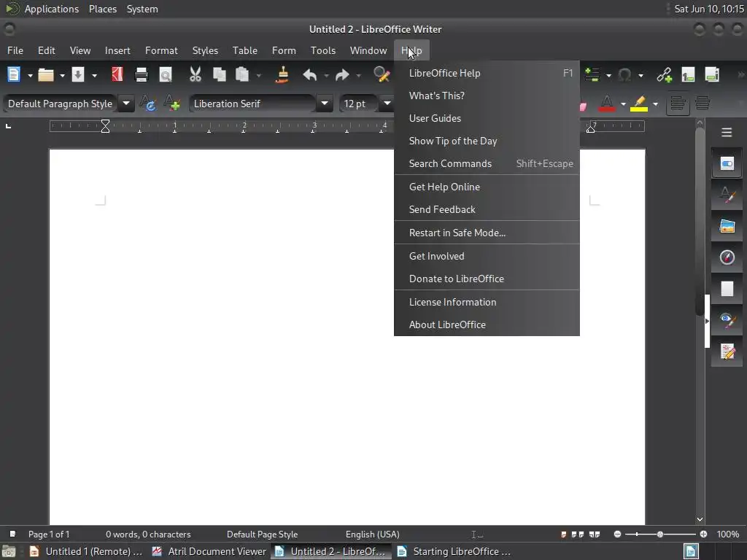Select LibreOffice Help menu entry
The height and width of the screenshot is (560, 747).
click(487, 74)
